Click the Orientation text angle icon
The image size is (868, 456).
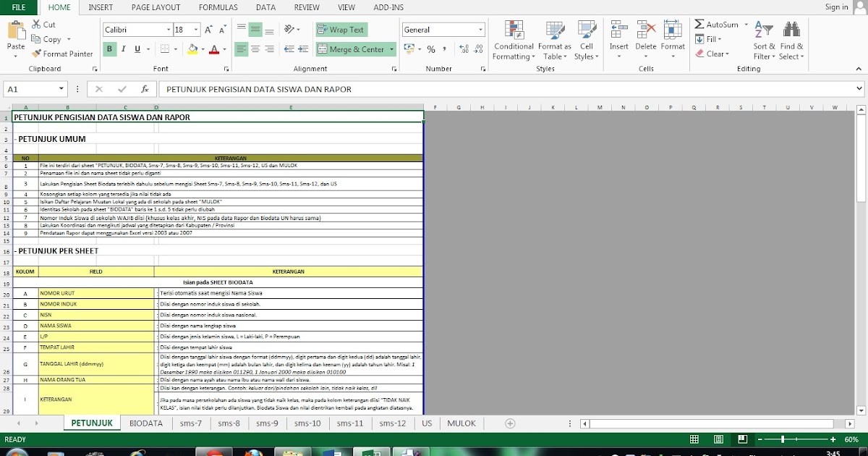click(x=290, y=30)
